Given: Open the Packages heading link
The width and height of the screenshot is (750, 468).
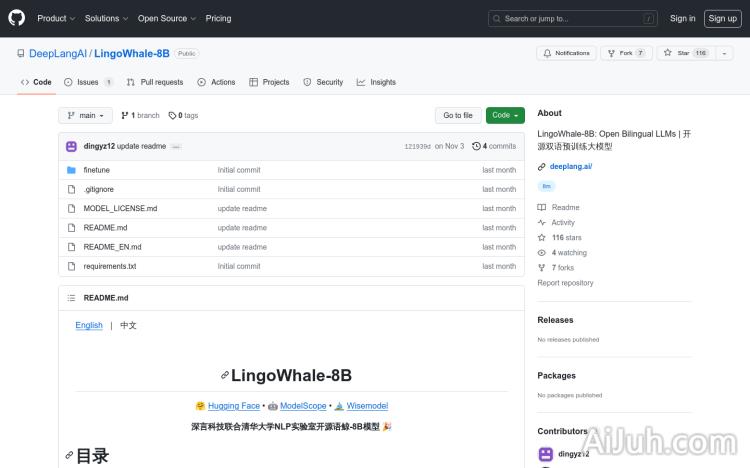Looking at the screenshot, I should [556, 376].
